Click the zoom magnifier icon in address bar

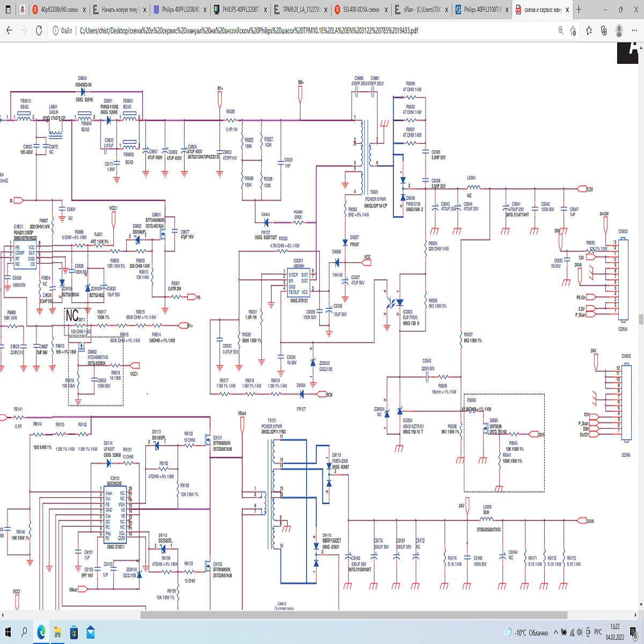click(560, 31)
